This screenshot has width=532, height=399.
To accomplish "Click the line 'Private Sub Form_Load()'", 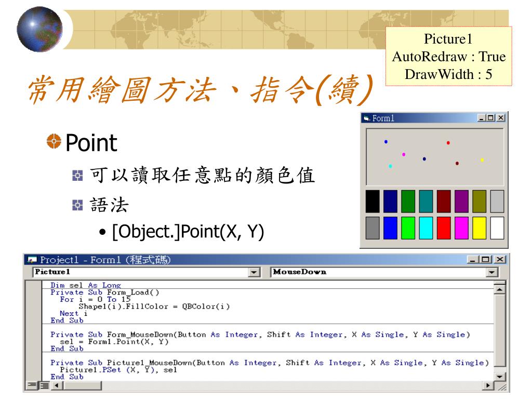I will click(x=104, y=292).
